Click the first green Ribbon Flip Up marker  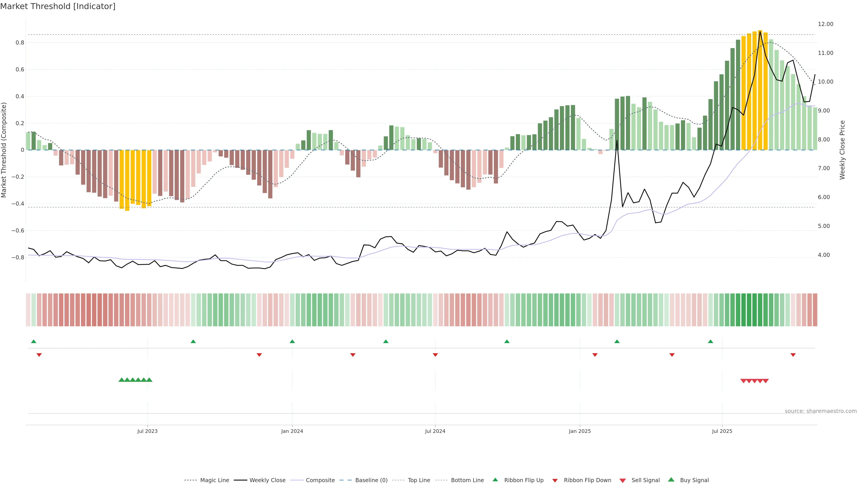coord(34,342)
